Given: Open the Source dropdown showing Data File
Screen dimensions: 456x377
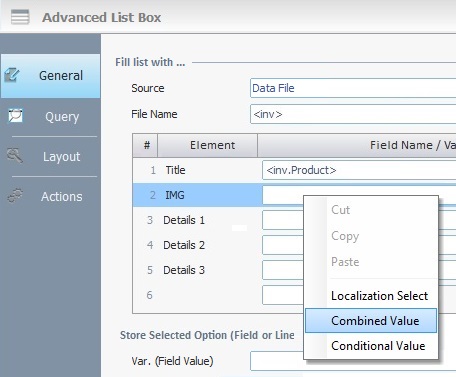Looking at the screenshot, I should pos(353,88).
